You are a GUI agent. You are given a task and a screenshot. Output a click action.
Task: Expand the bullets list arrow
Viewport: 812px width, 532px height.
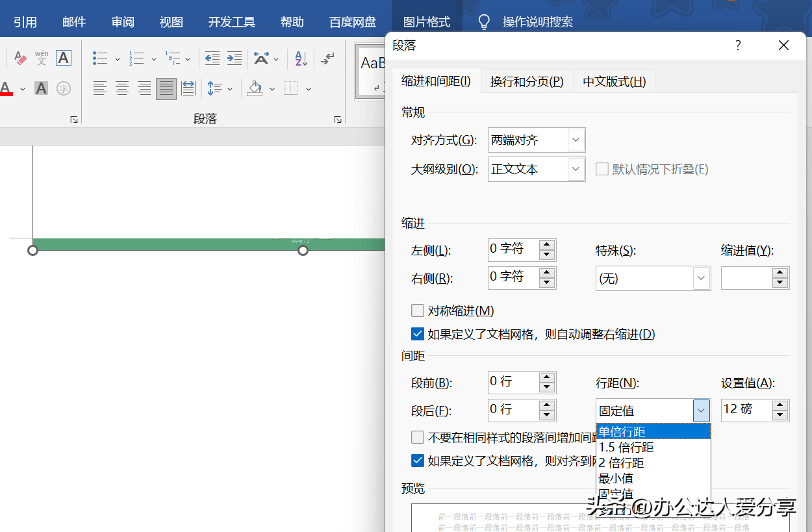coord(117,59)
